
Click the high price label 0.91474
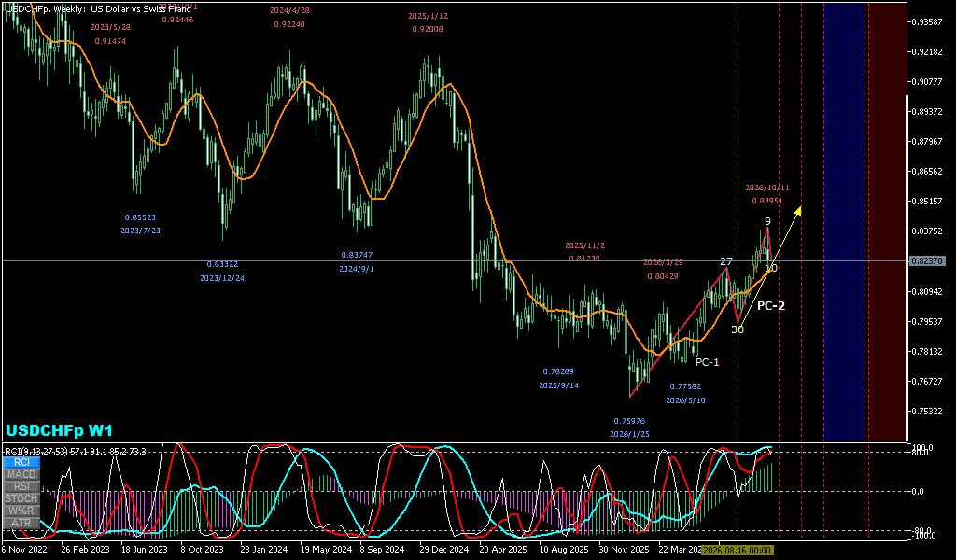pos(110,41)
